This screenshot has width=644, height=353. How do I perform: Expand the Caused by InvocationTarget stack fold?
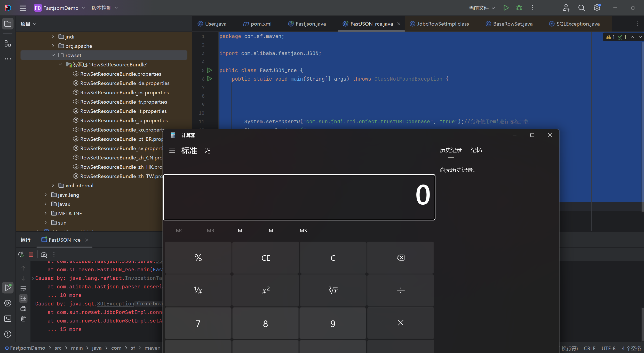click(x=33, y=278)
